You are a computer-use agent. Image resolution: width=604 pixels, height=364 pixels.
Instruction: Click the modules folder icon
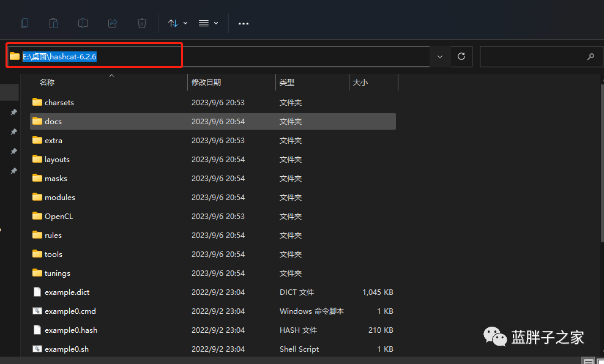[37, 197]
